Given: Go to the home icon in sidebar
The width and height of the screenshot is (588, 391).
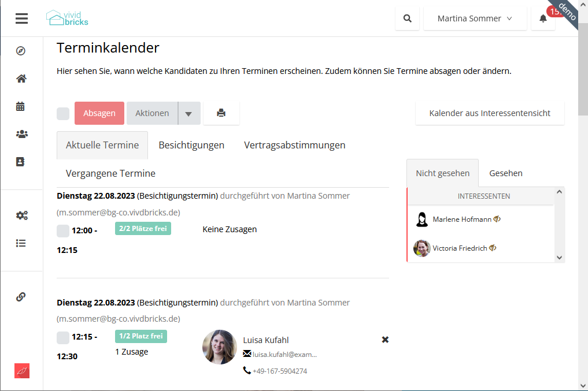Looking at the screenshot, I should (x=21, y=79).
